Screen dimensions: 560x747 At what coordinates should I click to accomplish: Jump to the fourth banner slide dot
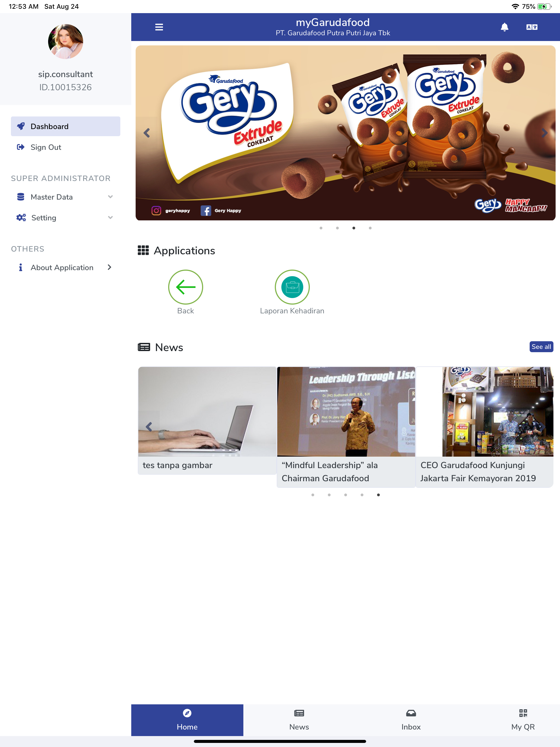[x=370, y=228]
